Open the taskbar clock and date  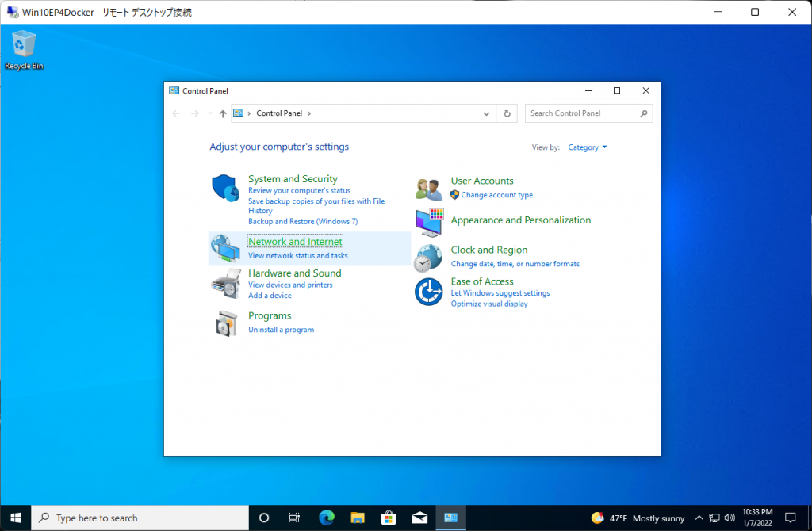(757, 518)
